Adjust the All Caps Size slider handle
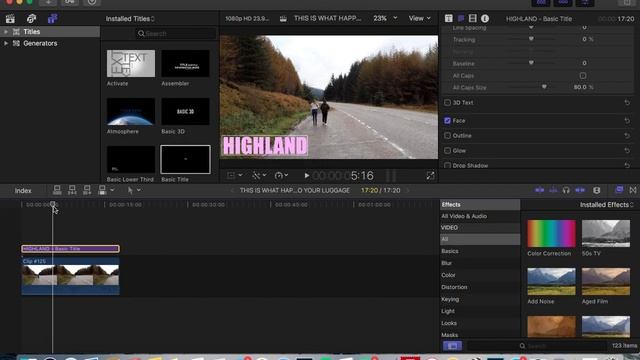This screenshot has height=360, width=640. click(544, 87)
